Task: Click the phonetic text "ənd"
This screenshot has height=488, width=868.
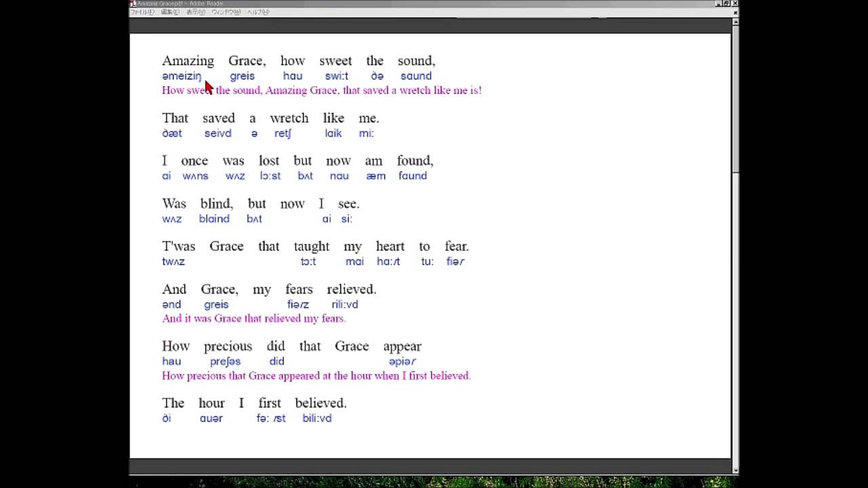Action: pos(172,304)
